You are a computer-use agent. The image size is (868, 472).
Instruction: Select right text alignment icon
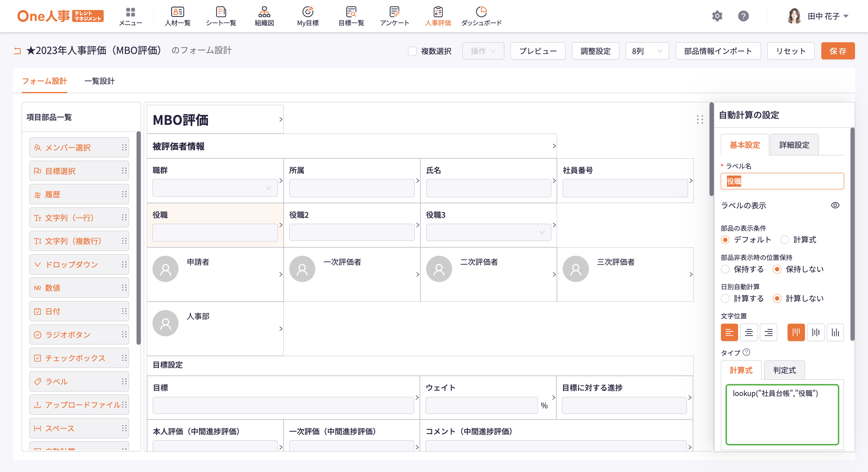point(768,332)
